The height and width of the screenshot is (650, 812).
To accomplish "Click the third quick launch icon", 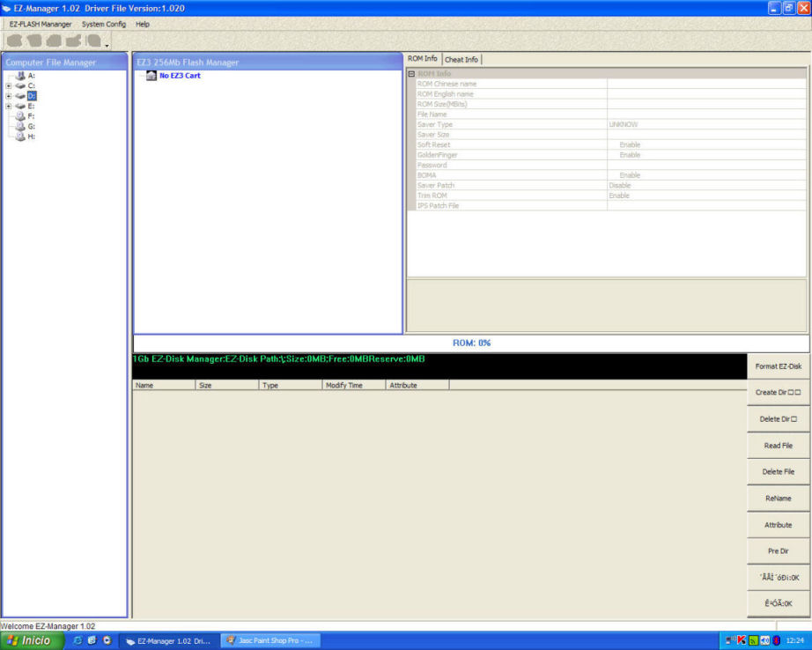I will coord(107,640).
